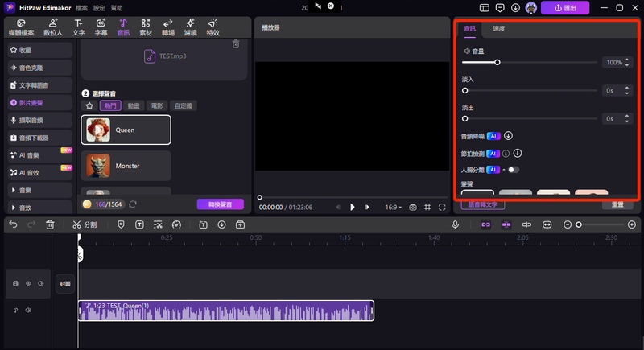Image resolution: width=644 pixels, height=350 pixels.
Task: Switch to the 速度 speed tab
Action: tap(498, 28)
